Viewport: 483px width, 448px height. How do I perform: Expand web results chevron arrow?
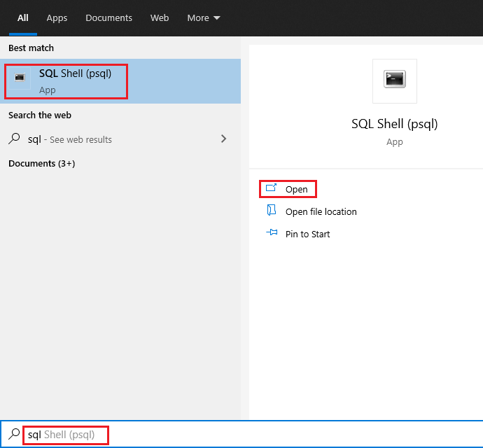223,139
